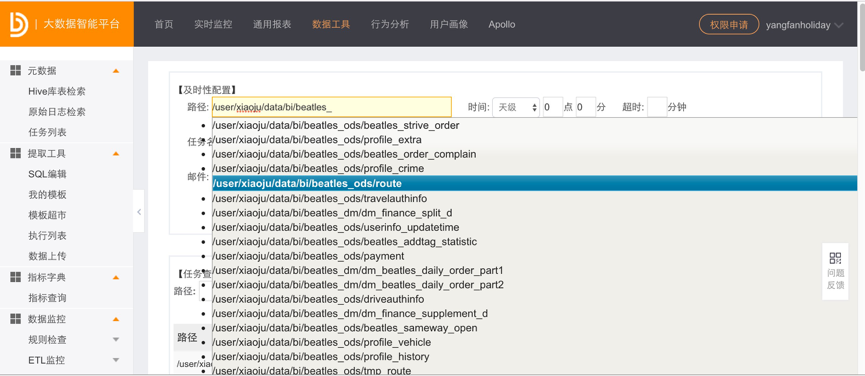Image resolution: width=865 pixels, height=376 pixels.
Task: Open the 通用报表 menu
Action: point(272,24)
